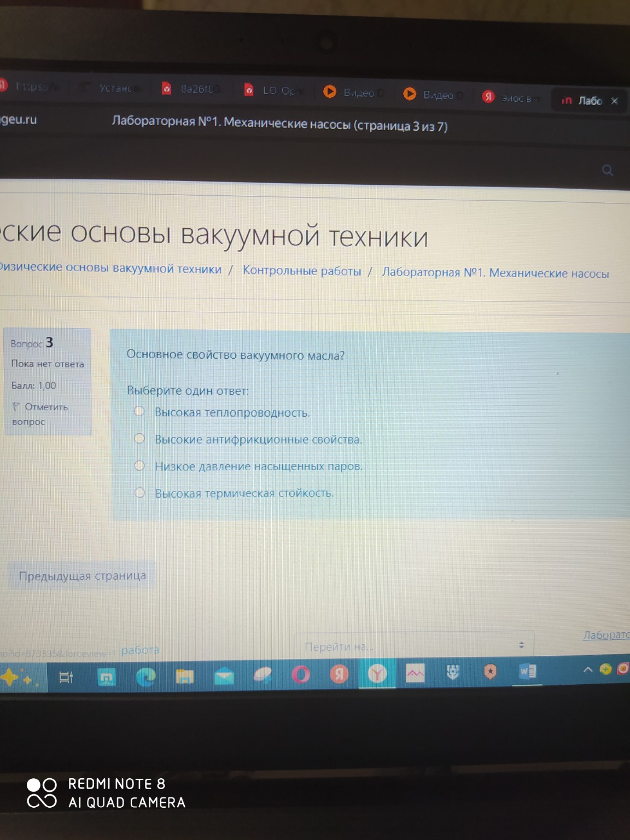
Task: Open Task View from the taskbar
Action: click(x=66, y=677)
